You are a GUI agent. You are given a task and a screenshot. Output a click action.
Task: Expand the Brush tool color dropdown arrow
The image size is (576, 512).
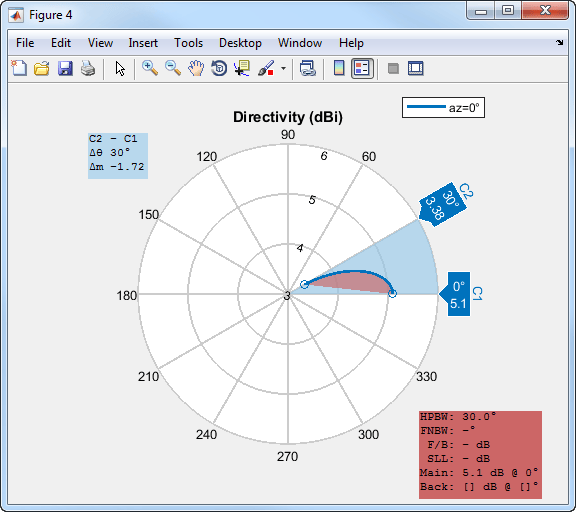(x=283, y=68)
